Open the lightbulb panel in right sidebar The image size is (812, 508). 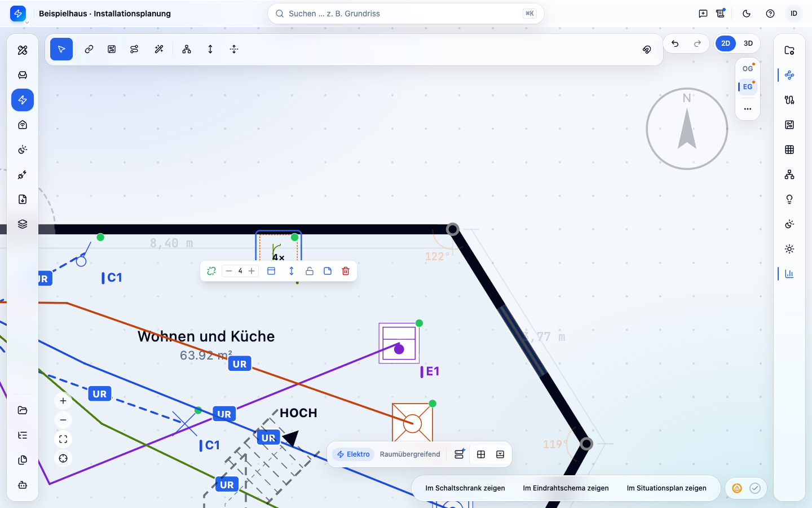789,199
